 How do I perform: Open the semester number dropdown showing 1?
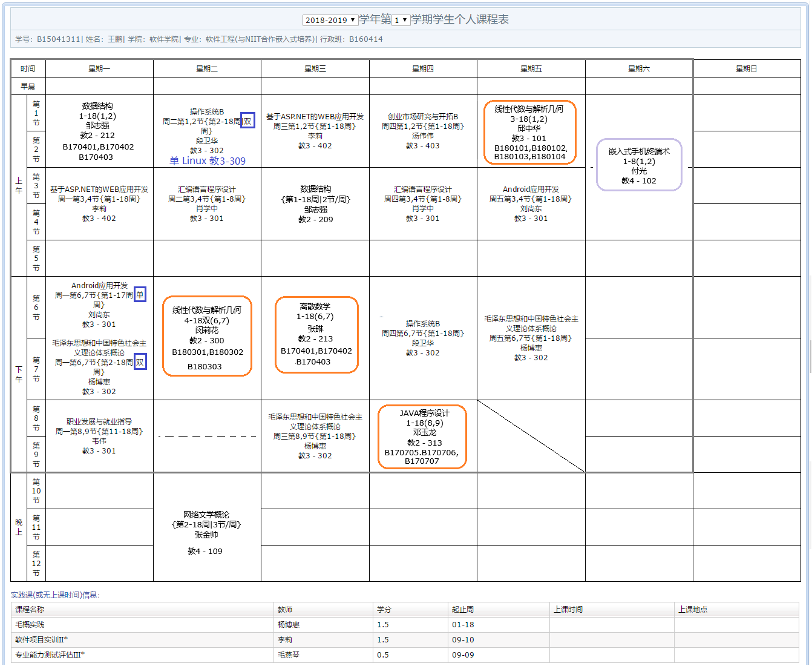coord(401,20)
